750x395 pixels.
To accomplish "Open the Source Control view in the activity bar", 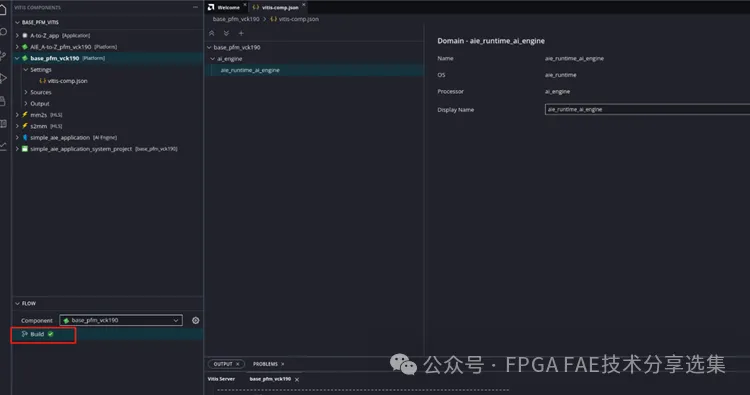I will pos(3,55).
